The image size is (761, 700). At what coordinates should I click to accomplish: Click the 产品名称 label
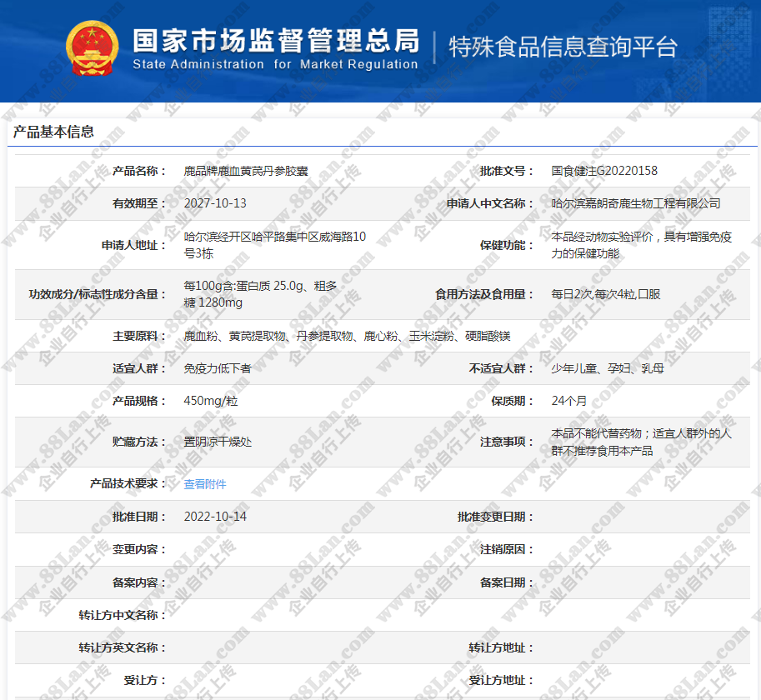point(139,171)
